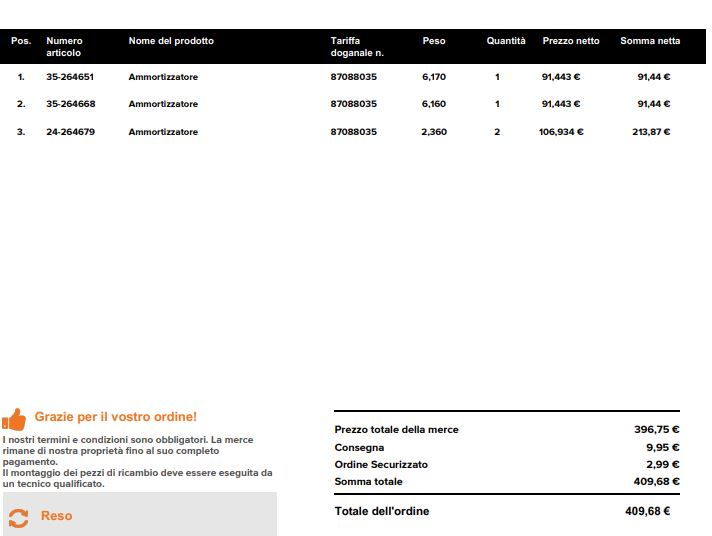
Task: Select Ammortizzatore in row 2
Action: [x=163, y=104]
